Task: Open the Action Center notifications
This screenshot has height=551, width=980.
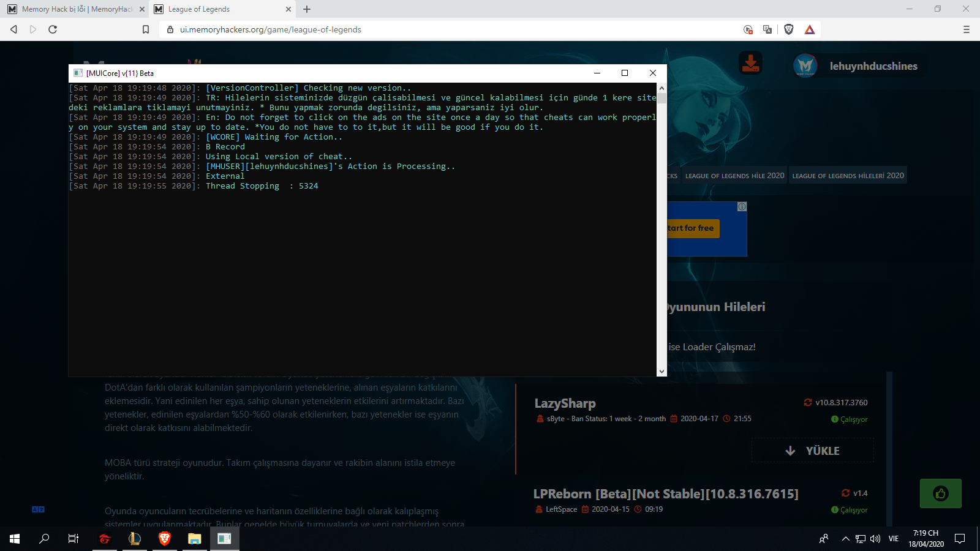Action: tap(960, 539)
